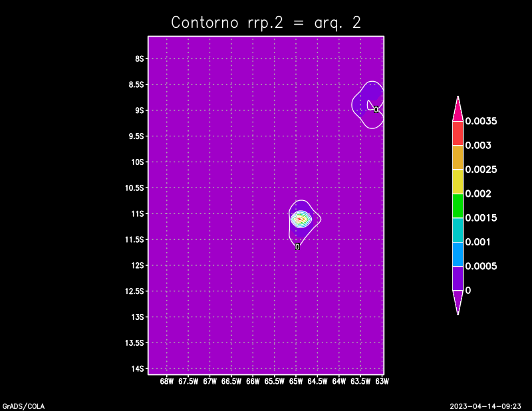Image resolution: width=532 pixels, height=411 pixels.
Task: Select the orange color bar segment
Action: (458, 157)
